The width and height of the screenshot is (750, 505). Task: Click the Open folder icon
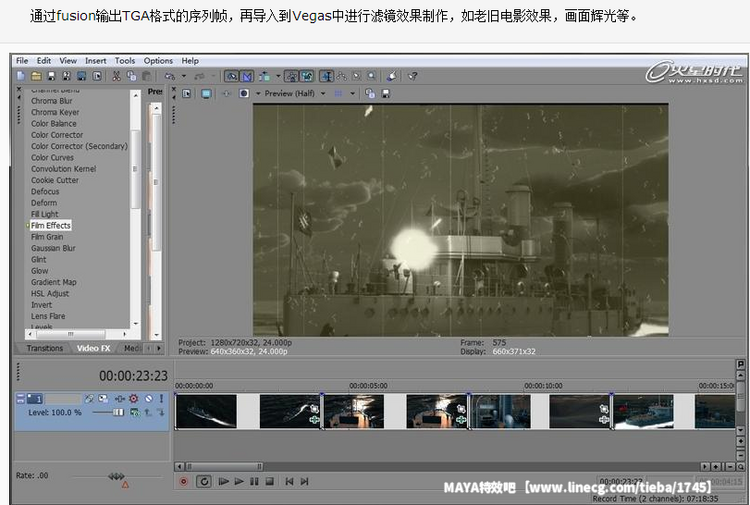(36, 76)
